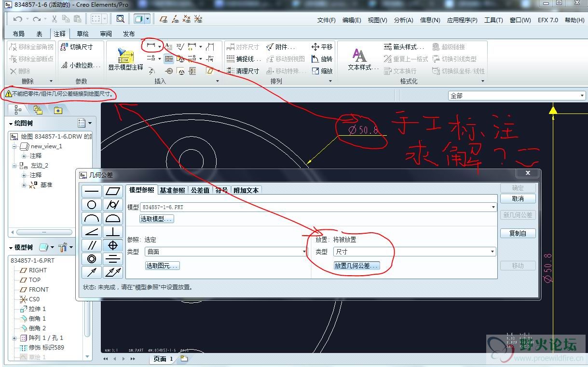Click the 放置几何公差... button
The image size is (588, 367).
click(357, 266)
